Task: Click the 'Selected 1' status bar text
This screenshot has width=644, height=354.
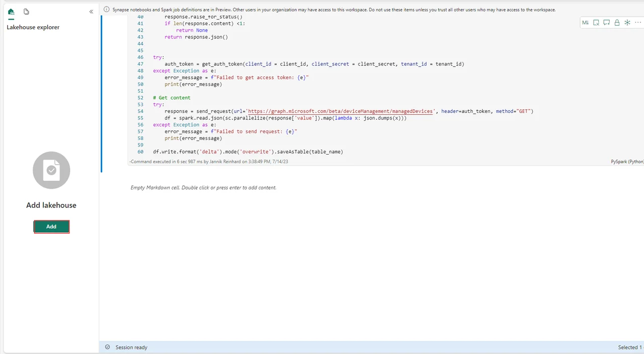Action: pyautogui.click(x=630, y=347)
